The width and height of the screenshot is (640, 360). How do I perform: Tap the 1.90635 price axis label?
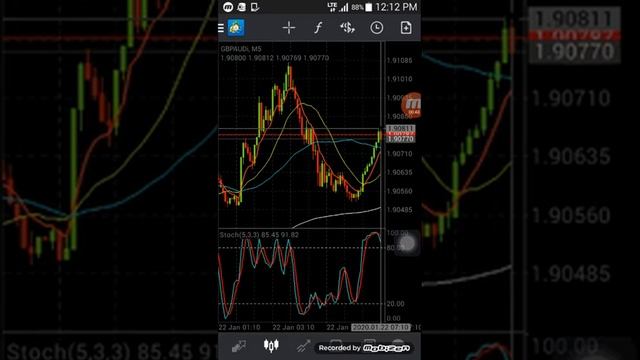point(400,172)
